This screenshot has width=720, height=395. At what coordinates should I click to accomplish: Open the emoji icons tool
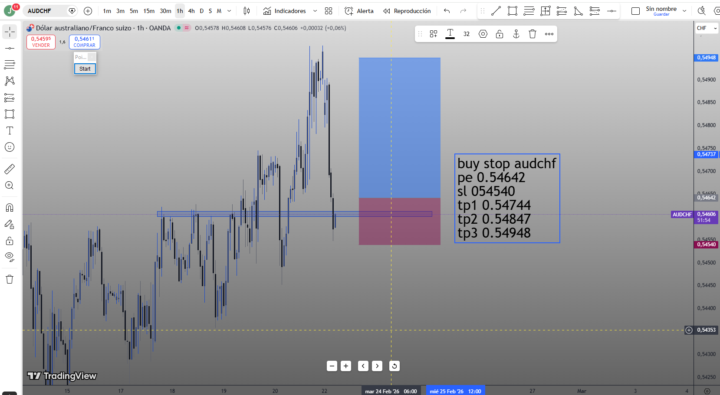click(x=10, y=147)
